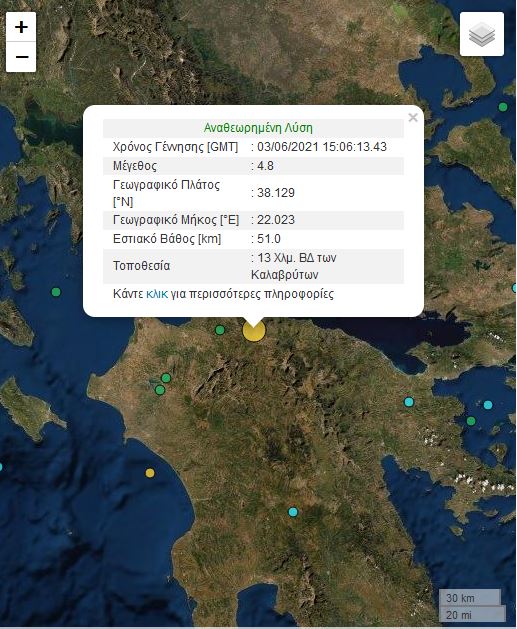Select the cyan marker near Corinth area
The height and width of the screenshot is (629, 517).
409,402
